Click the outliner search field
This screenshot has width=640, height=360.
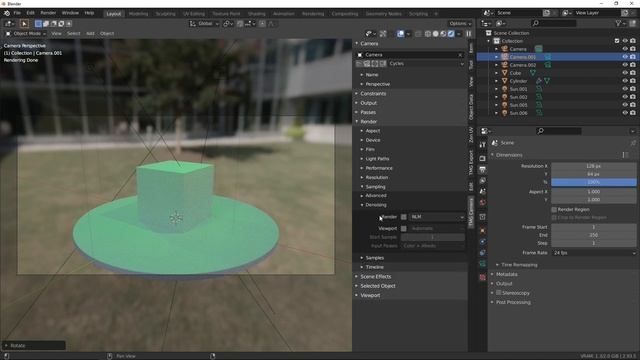(x=554, y=23)
